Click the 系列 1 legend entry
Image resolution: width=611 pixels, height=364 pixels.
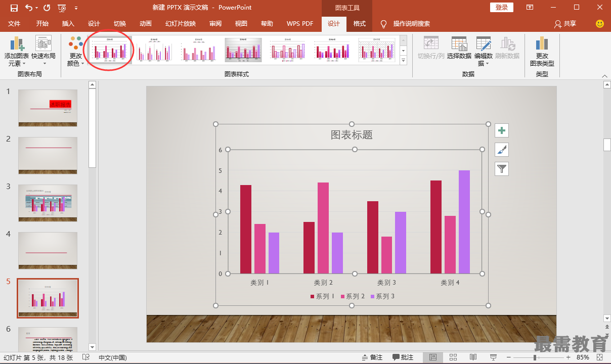[322, 296]
